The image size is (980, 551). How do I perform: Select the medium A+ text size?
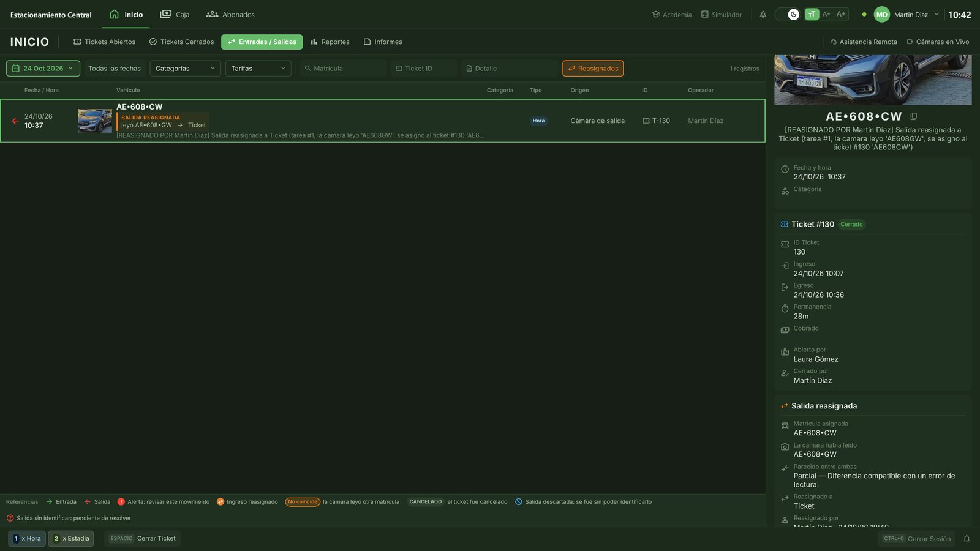point(826,14)
